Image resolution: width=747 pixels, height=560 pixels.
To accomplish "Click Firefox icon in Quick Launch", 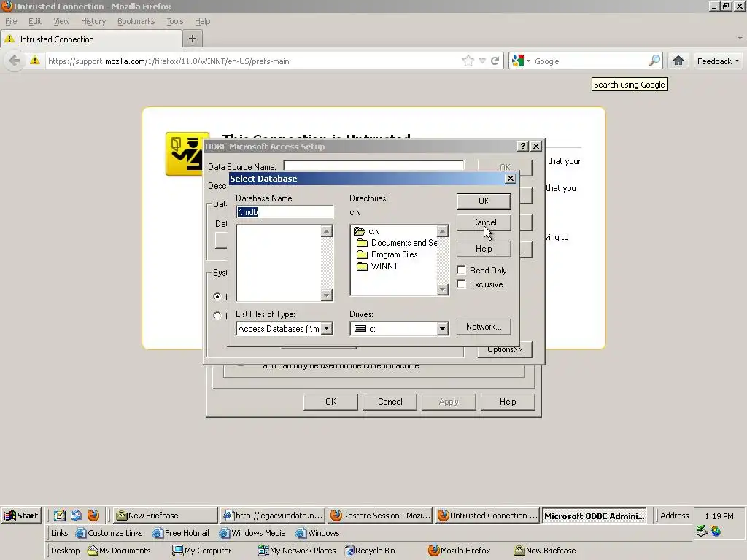I will click(x=93, y=516).
